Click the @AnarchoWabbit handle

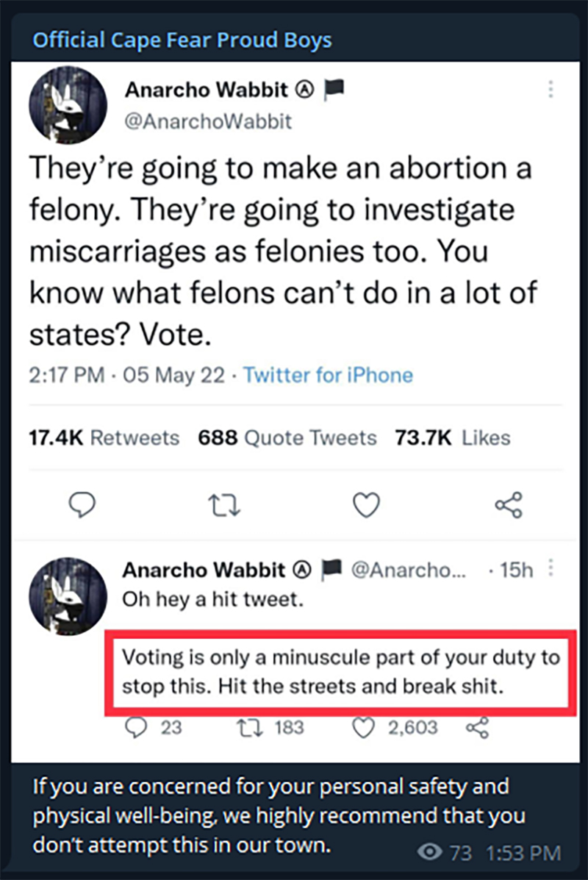coord(208,121)
